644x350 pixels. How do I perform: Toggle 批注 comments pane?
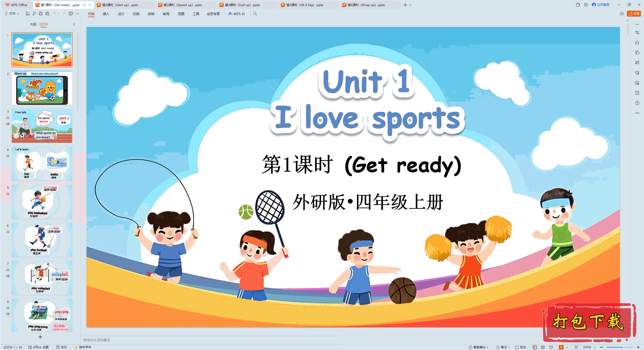(x=521, y=347)
